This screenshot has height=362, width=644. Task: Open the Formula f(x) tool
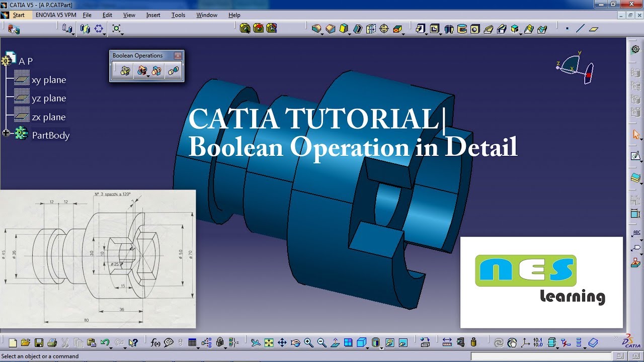(x=155, y=343)
